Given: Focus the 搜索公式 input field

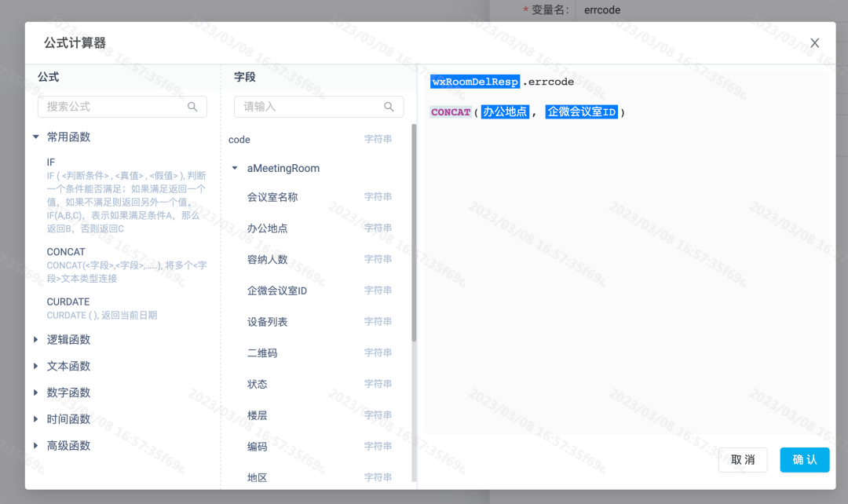Looking at the screenshot, I should click(x=122, y=107).
